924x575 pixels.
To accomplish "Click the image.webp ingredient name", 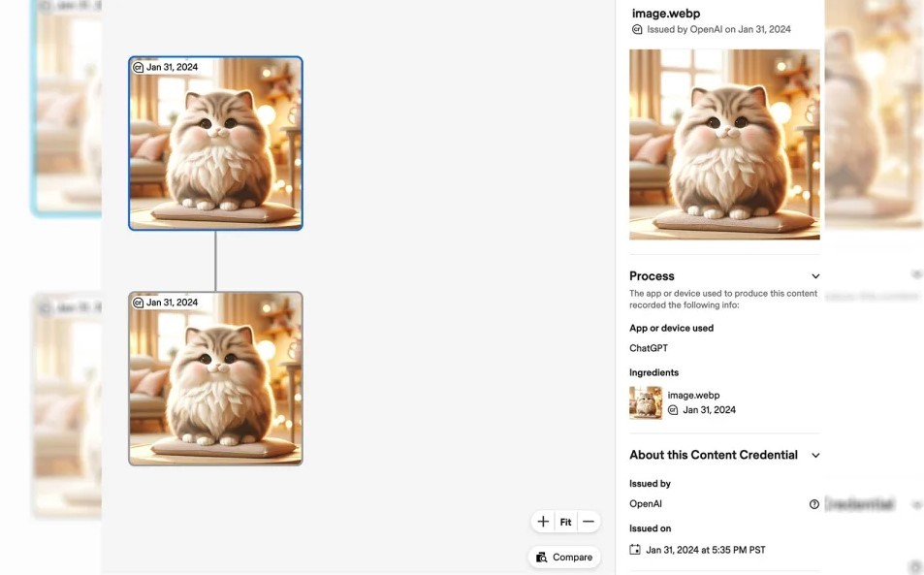I will [x=693, y=395].
